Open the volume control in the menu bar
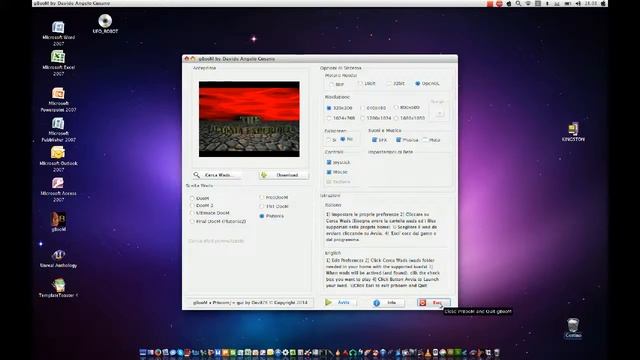 (578, 3)
